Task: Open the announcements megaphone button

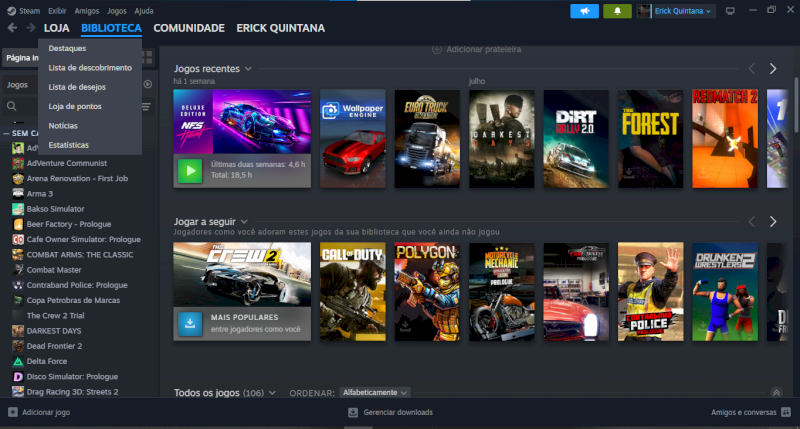Action: tap(584, 11)
